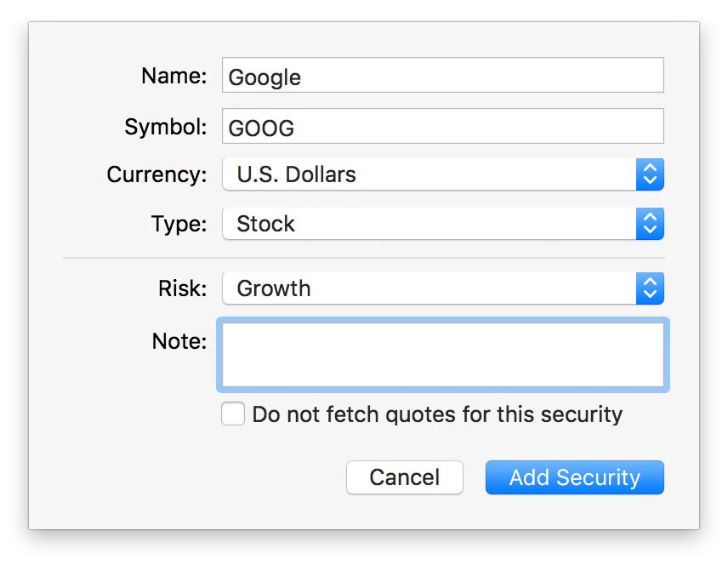Image resolution: width=728 pixels, height=565 pixels.
Task: Click the 'Note:' label text
Action: (x=179, y=341)
